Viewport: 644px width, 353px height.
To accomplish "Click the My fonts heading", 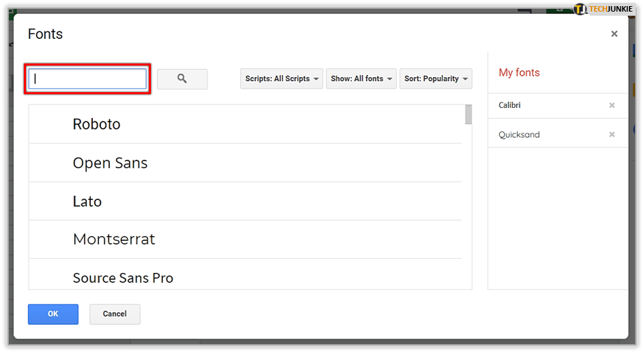I will tap(519, 72).
